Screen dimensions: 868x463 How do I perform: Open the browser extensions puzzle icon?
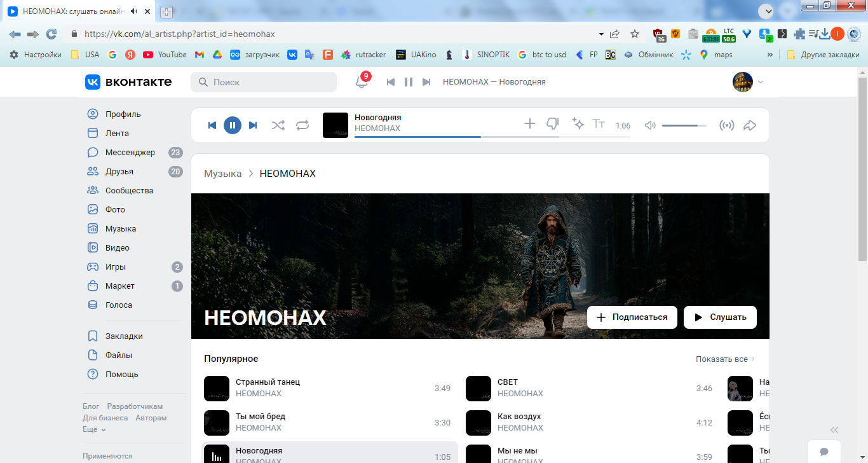(799, 34)
